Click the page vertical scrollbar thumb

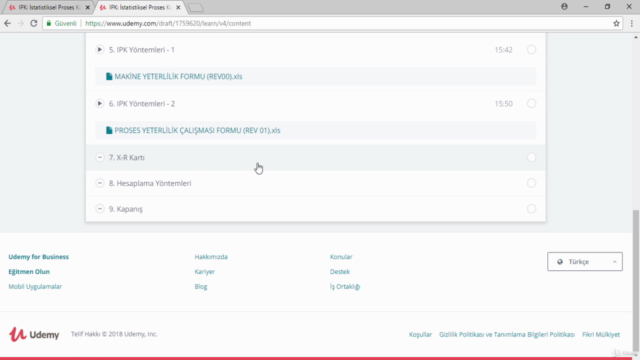pyautogui.click(x=636, y=282)
